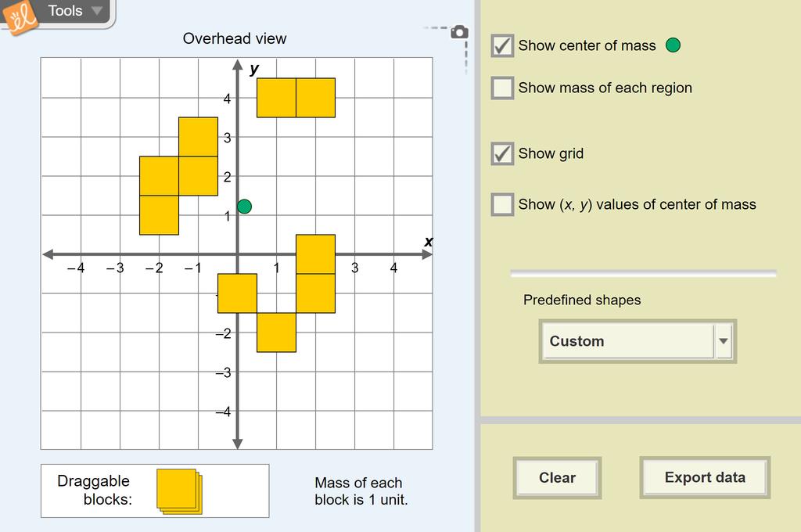Click the camera snapshot icon
801x532 pixels.
(459, 32)
